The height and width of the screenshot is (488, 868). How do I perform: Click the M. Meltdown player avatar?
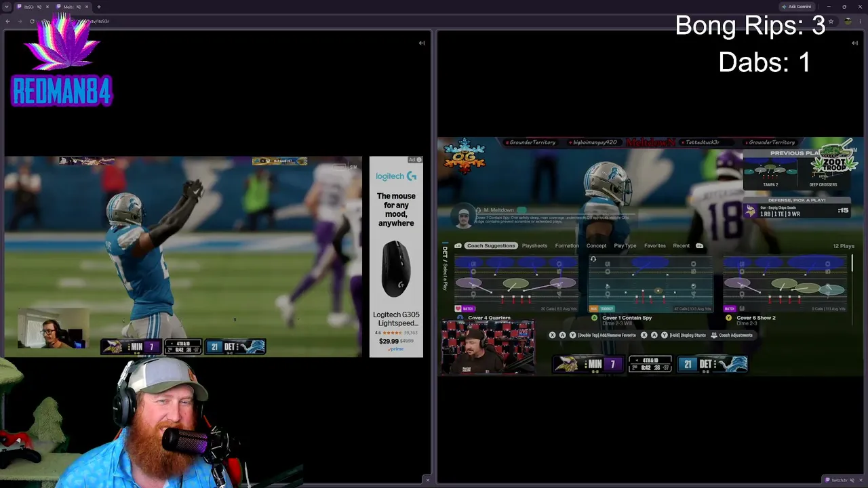[463, 218]
